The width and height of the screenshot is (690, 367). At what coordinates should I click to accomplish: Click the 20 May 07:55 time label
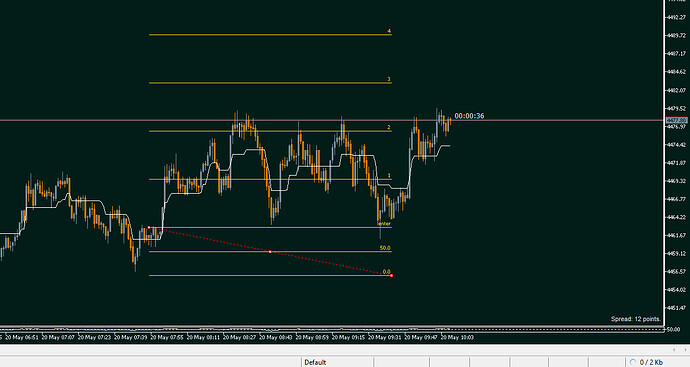(167, 338)
